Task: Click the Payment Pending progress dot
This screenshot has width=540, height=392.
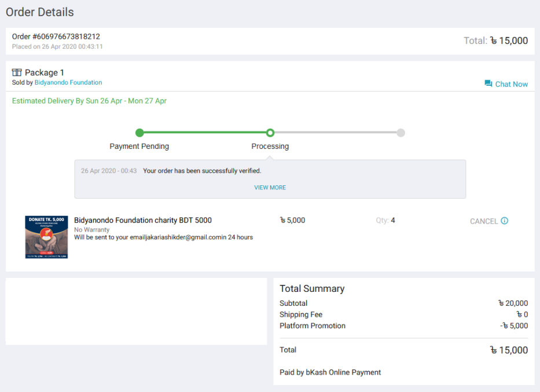Action: tap(139, 133)
